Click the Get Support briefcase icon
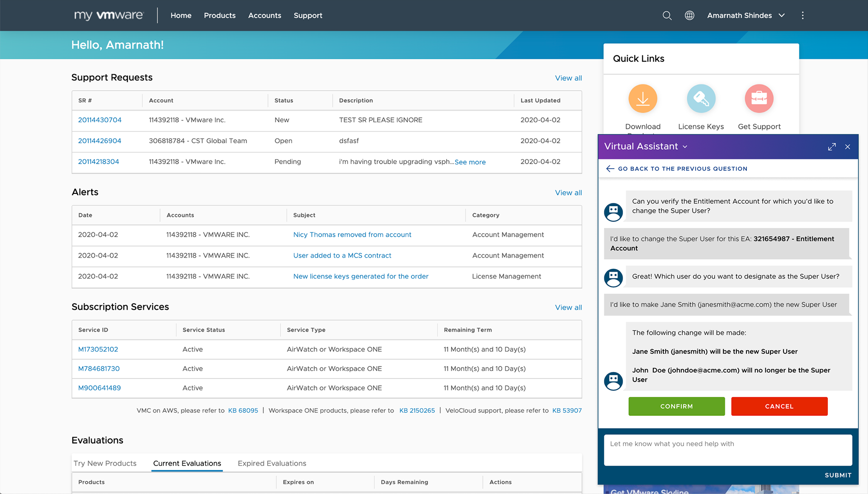Screen dimensions: 868x494 [759, 99]
